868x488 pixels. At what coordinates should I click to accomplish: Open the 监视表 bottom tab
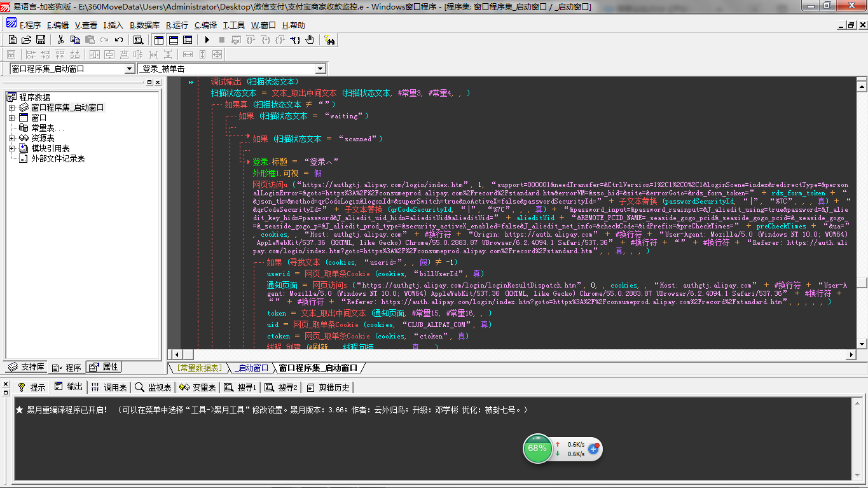click(153, 387)
